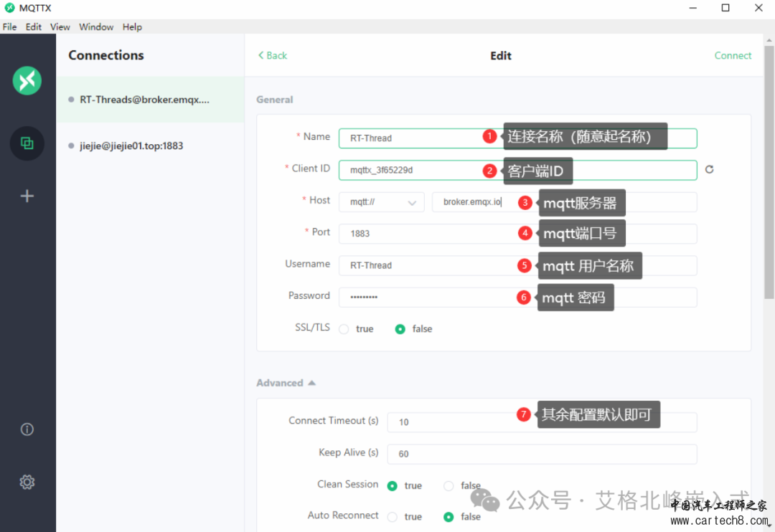The height and width of the screenshot is (532, 775).
Task: Open the Settings gear icon in the sidebar
Action: tap(27, 482)
